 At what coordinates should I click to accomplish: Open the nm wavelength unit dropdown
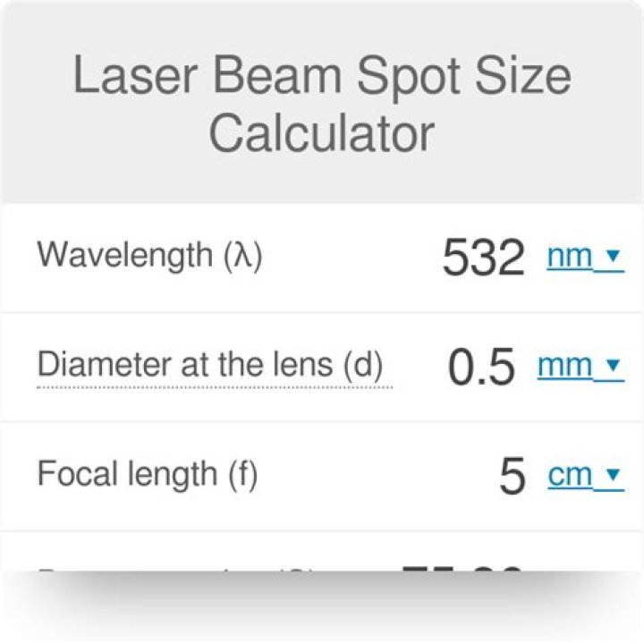point(570,258)
